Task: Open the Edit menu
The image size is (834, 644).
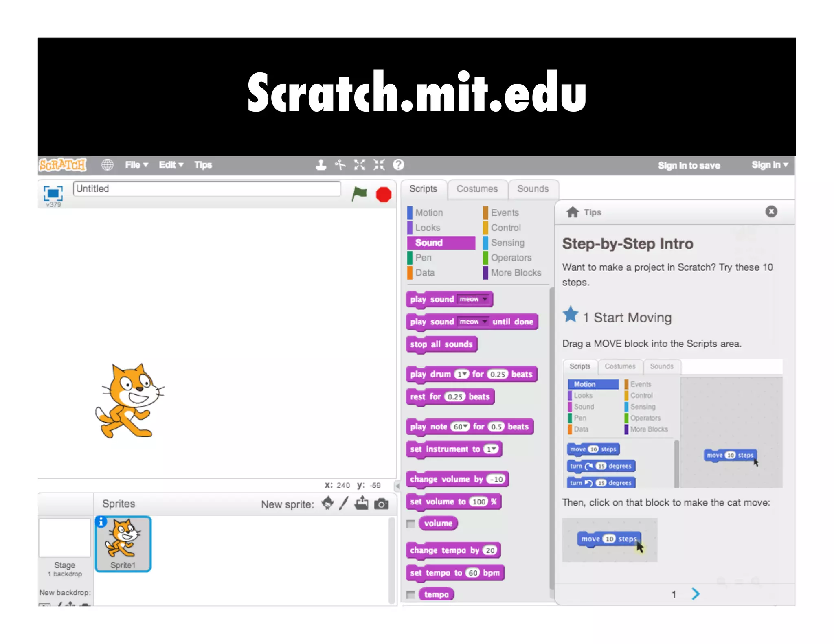Action: pos(171,165)
